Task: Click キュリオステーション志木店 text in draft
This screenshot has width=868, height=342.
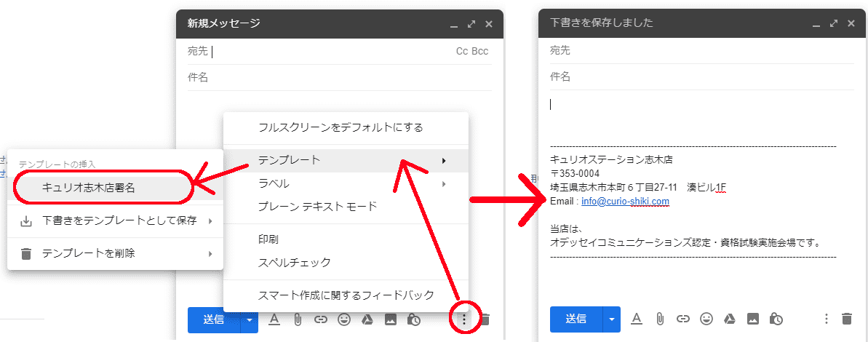Action: (611, 159)
